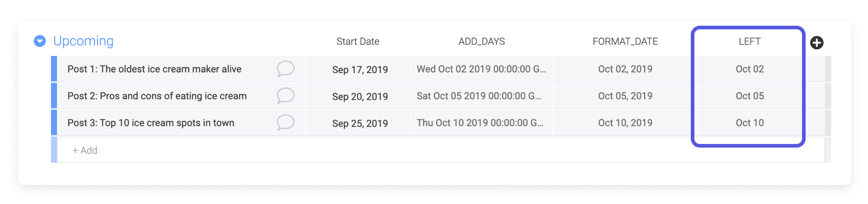Select the ADD_DAYS column header
868x204 pixels.
(x=481, y=42)
